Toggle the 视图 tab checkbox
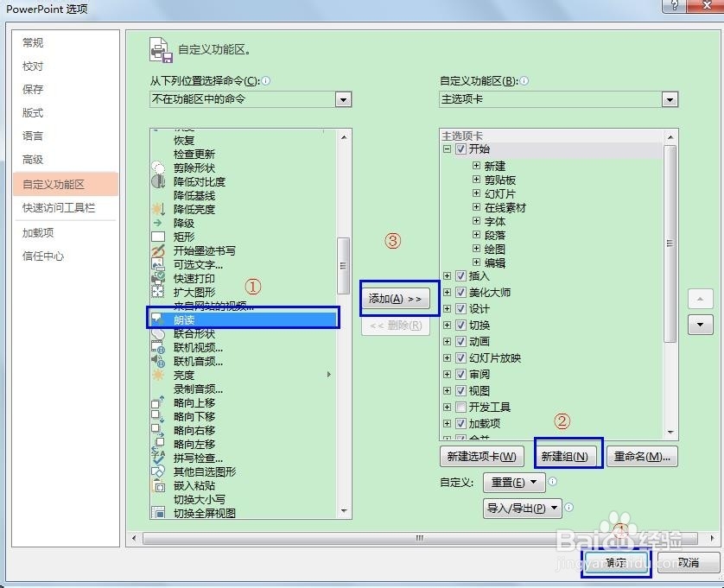The width and height of the screenshot is (724, 588). coord(460,390)
